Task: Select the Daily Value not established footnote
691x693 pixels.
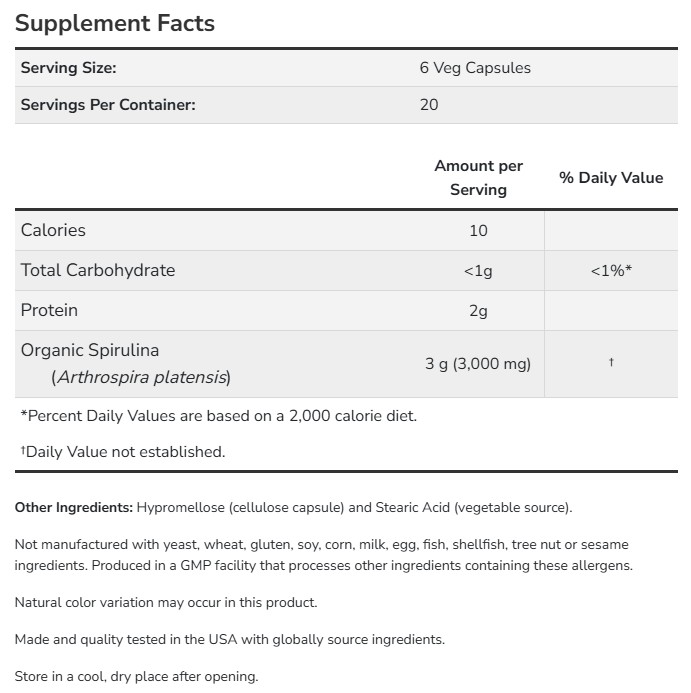Action: pyautogui.click(x=124, y=452)
